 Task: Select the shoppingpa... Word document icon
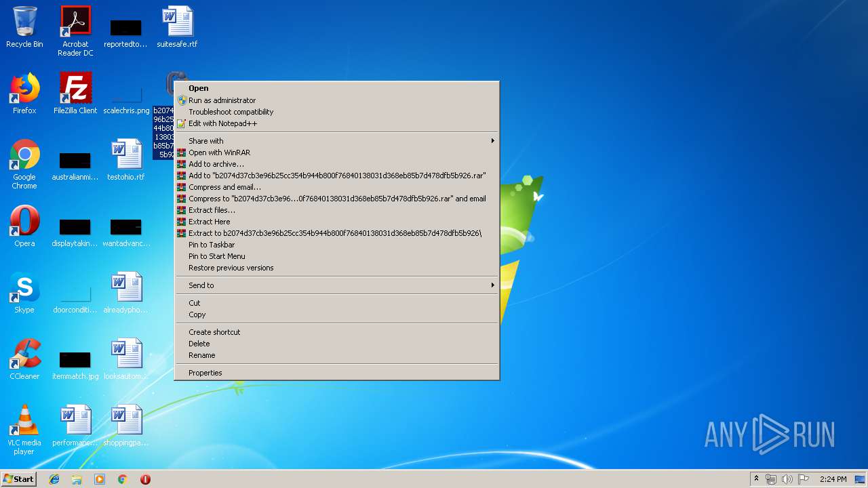[126, 426]
